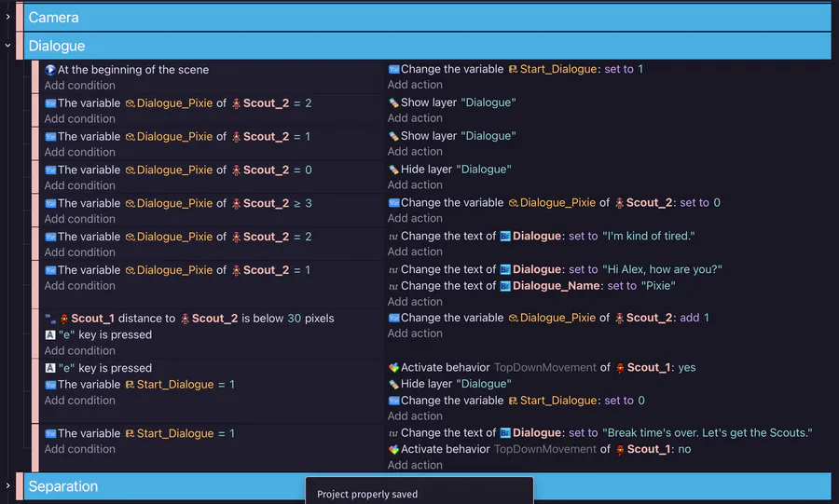Viewport: 839px width, 504px height.
Task: Click Scout_1 sprite icon in distance condition
Action: pyautogui.click(x=64, y=319)
